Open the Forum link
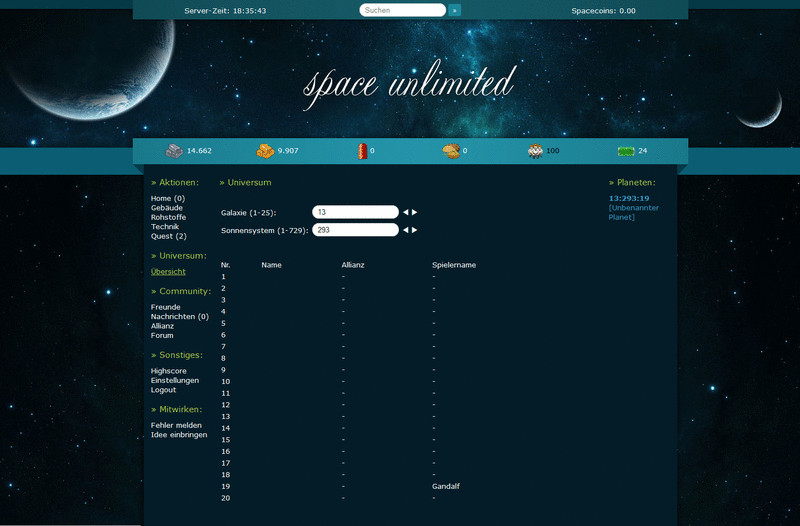Screen dimensions: 800x526 pyautogui.click(x=162, y=336)
